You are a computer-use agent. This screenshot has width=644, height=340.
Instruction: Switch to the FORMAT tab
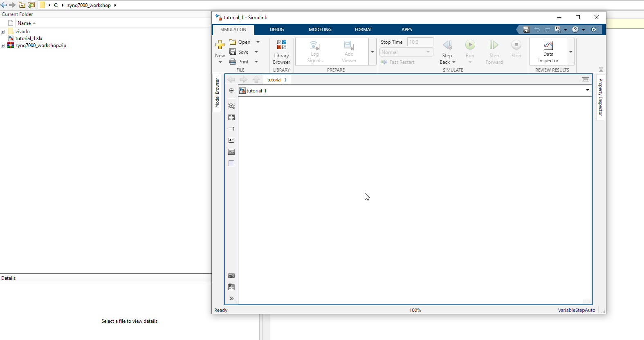point(364,29)
